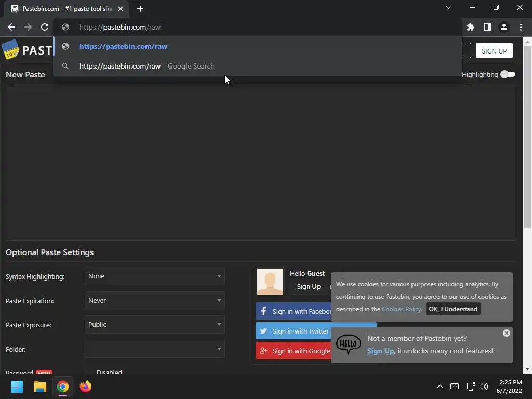
Task: Open the Chrome profile avatar icon
Action: (x=503, y=27)
